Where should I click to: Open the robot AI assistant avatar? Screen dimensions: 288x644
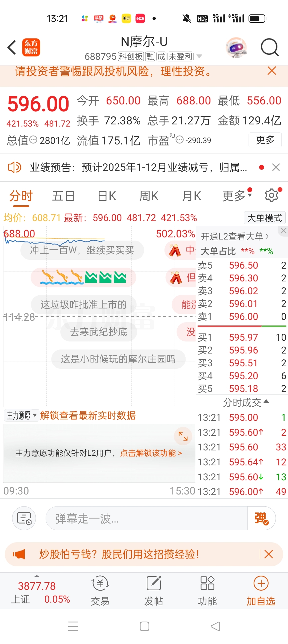point(236,48)
